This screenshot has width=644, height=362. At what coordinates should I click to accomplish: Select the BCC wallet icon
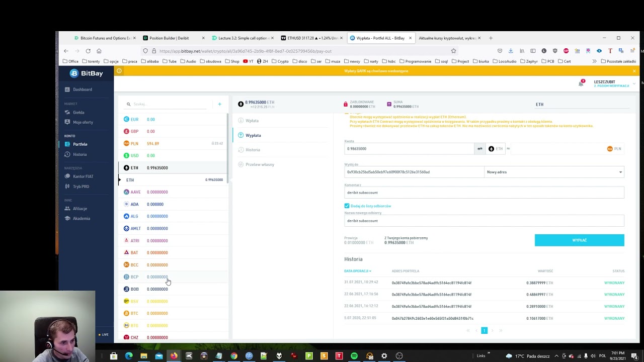coord(126,265)
